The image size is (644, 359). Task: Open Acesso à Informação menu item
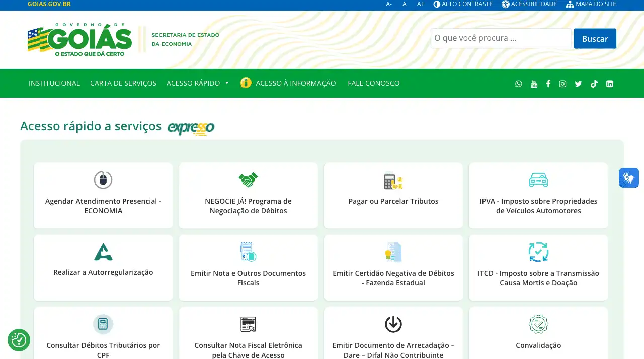coord(295,83)
